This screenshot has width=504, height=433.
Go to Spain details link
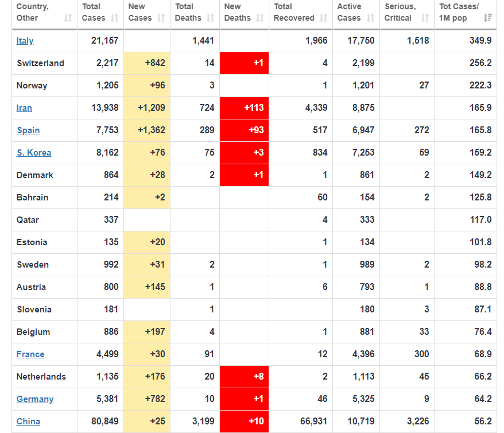pyautogui.click(x=28, y=130)
